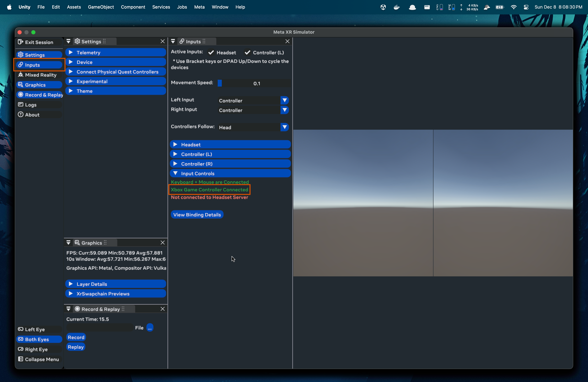Select the Graphics sidebar icon
The image size is (588, 382).
pyautogui.click(x=20, y=85)
